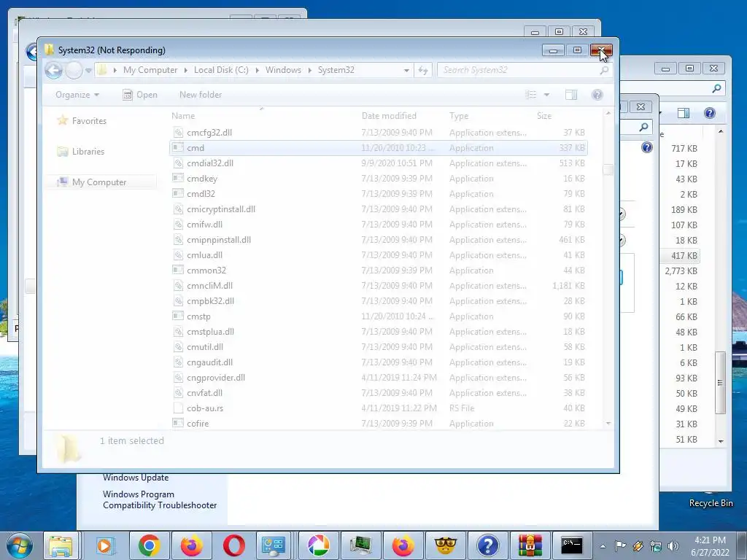Select the cmdkey application file

[x=379, y=179]
